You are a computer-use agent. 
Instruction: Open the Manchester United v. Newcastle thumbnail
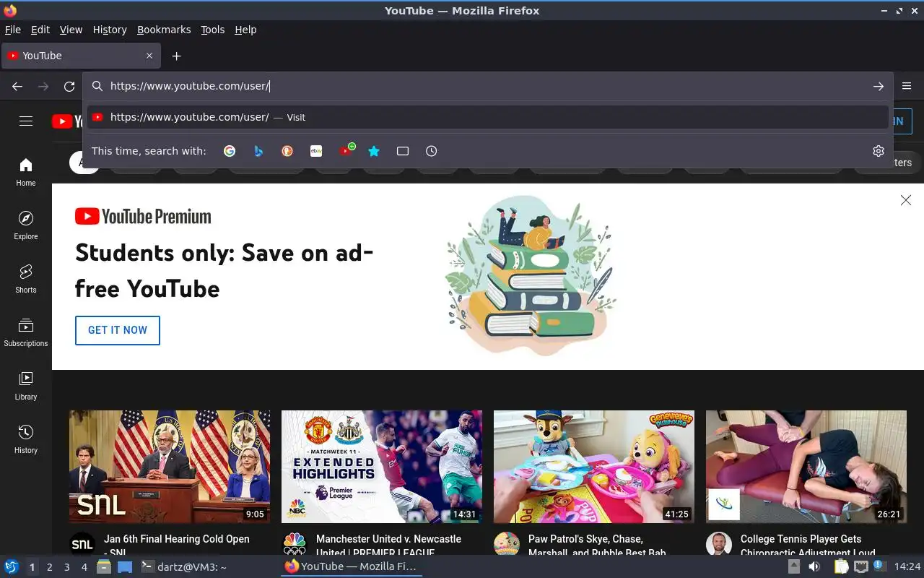382,467
